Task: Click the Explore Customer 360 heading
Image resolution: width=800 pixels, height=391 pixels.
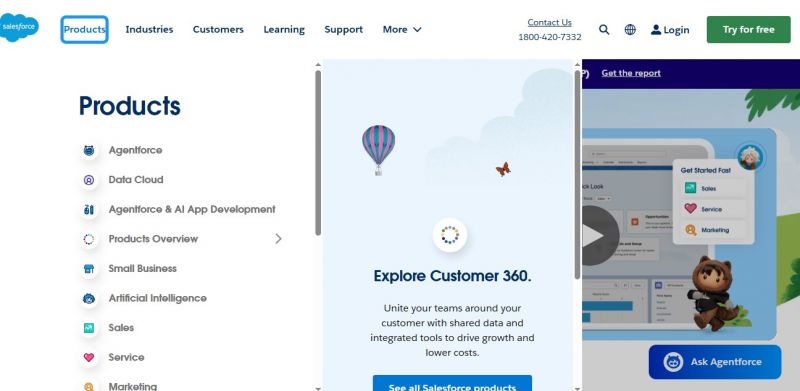Action: tap(452, 276)
